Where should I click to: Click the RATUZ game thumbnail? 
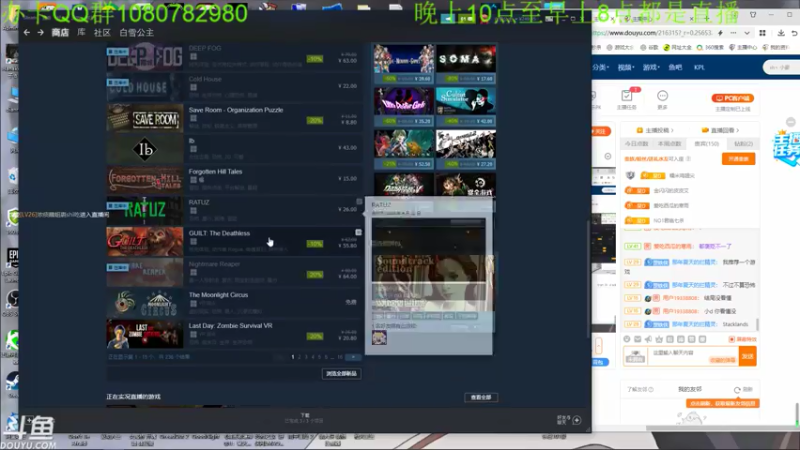pos(145,211)
